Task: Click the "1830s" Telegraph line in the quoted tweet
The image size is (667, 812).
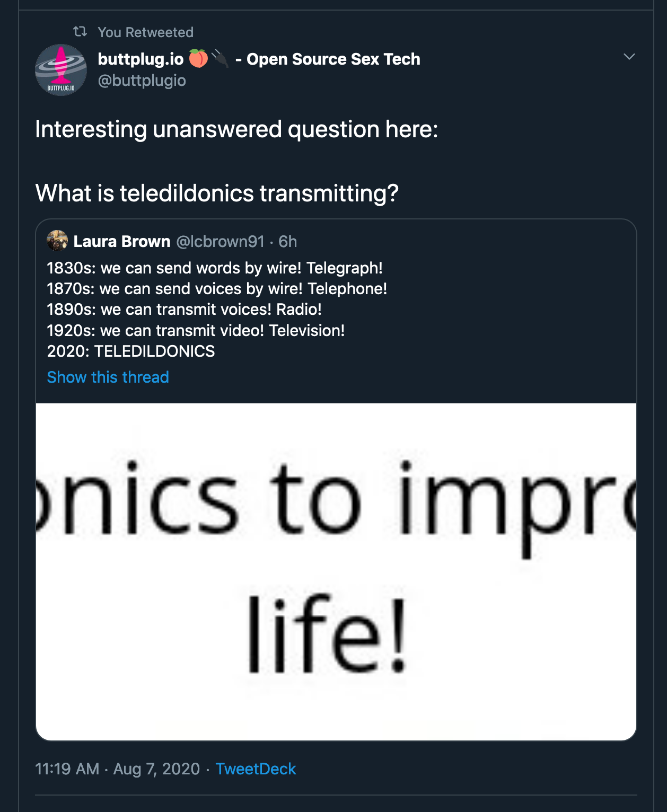Action: (215, 268)
